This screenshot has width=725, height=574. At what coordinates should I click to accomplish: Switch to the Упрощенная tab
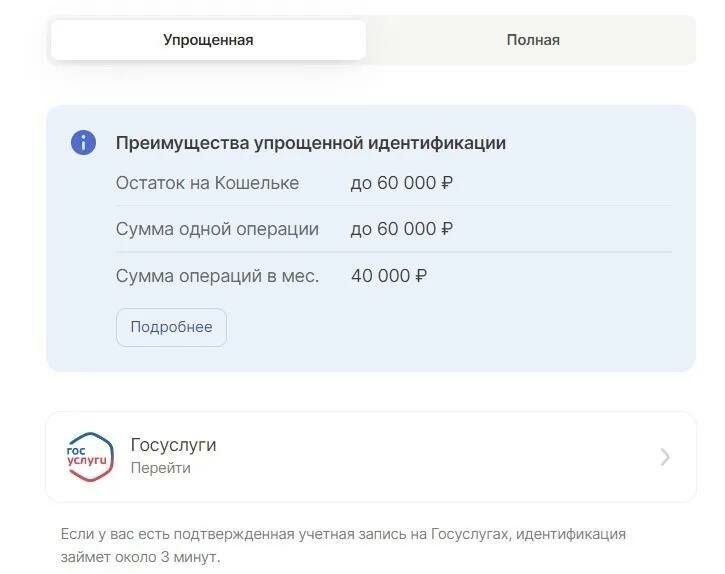[x=208, y=40]
